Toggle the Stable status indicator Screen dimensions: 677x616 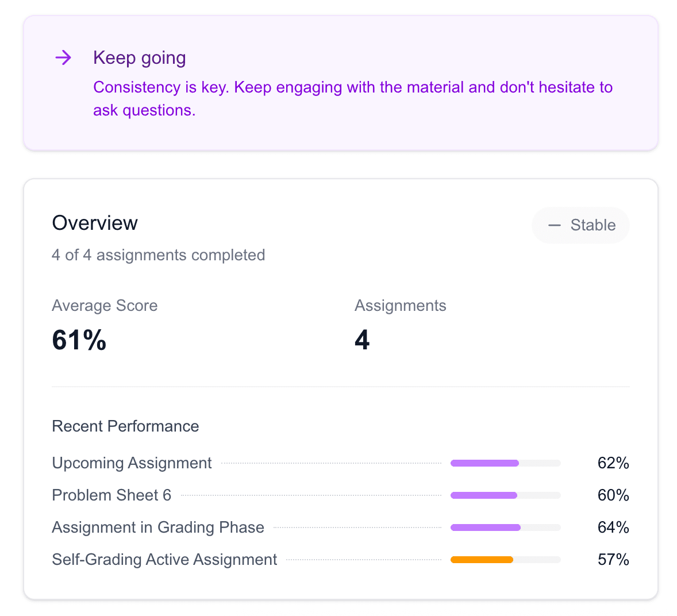580,225
